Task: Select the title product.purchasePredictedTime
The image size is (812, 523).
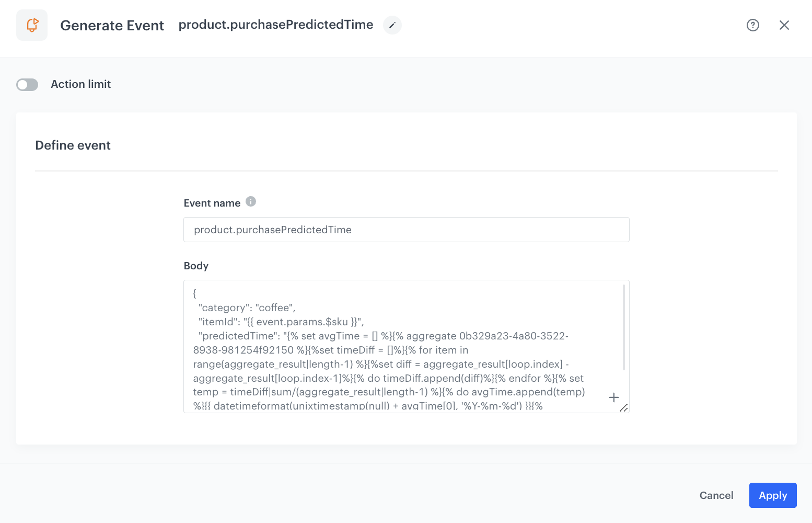Action: pos(275,25)
